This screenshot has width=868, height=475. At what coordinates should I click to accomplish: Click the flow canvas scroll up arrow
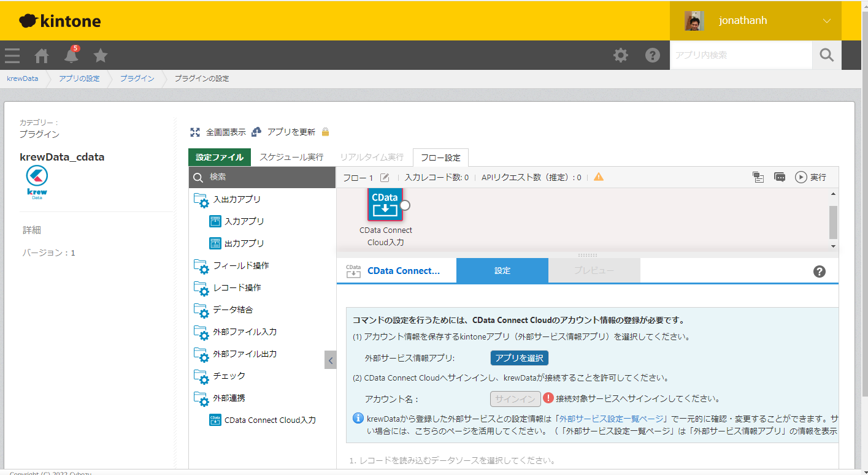833,194
